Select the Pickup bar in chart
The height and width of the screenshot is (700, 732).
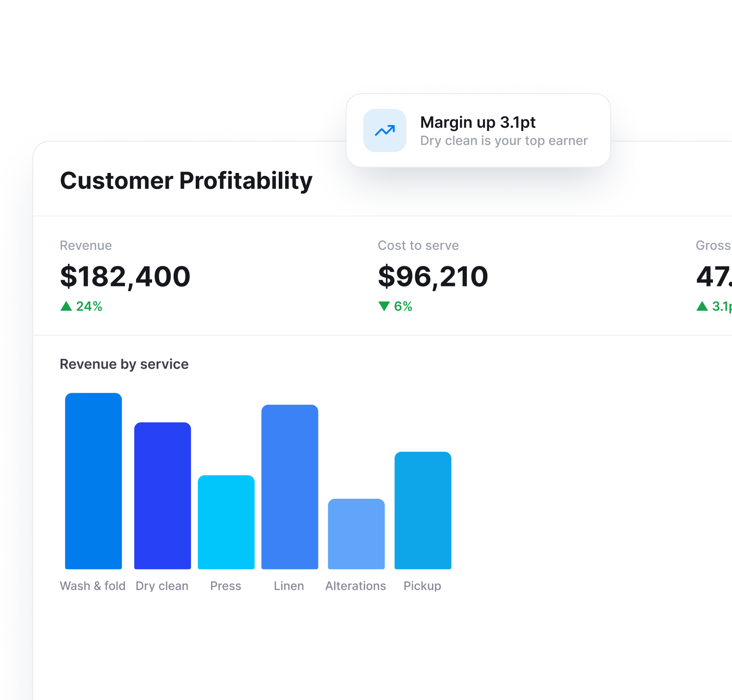pyautogui.click(x=423, y=510)
